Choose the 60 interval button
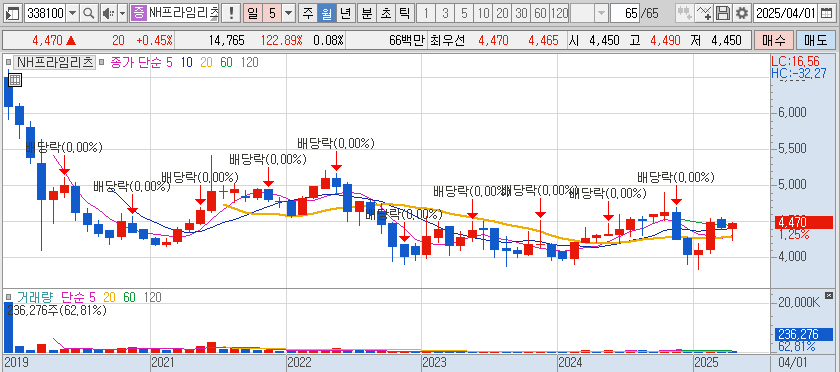 pos(540,13)
